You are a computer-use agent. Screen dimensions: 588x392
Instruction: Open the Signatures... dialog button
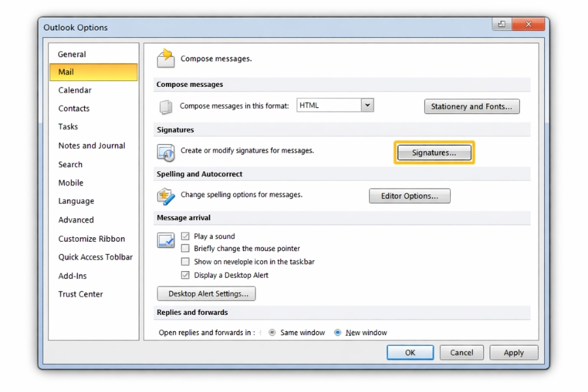tap(434, 153)
